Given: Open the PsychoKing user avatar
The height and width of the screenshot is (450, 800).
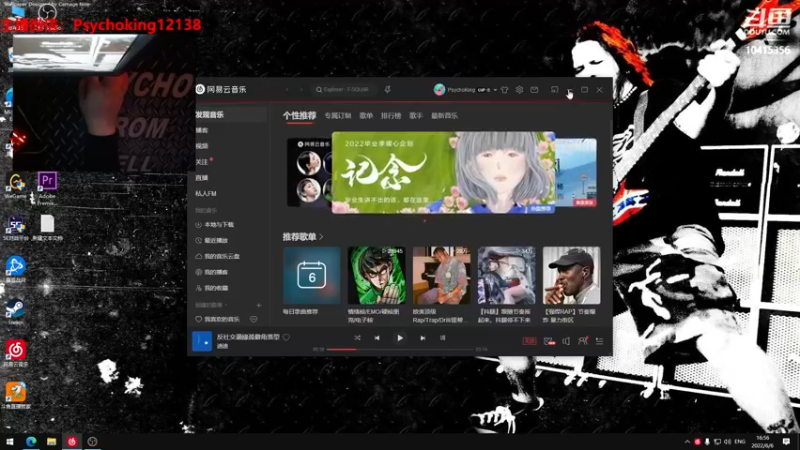Looking at the screenshot, I should click(x=439, y=90).
